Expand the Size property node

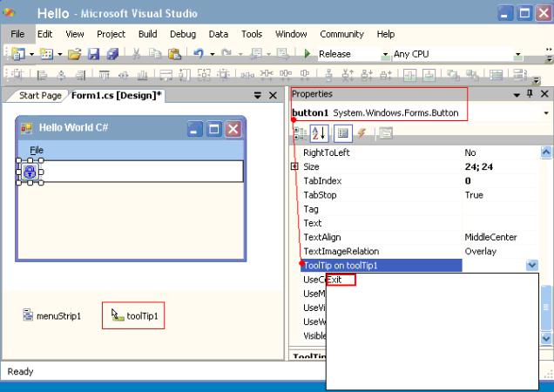(x=294, y=166)
